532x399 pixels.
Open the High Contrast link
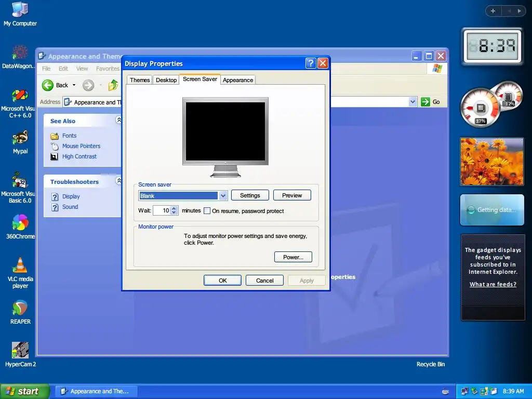point(79,156)
